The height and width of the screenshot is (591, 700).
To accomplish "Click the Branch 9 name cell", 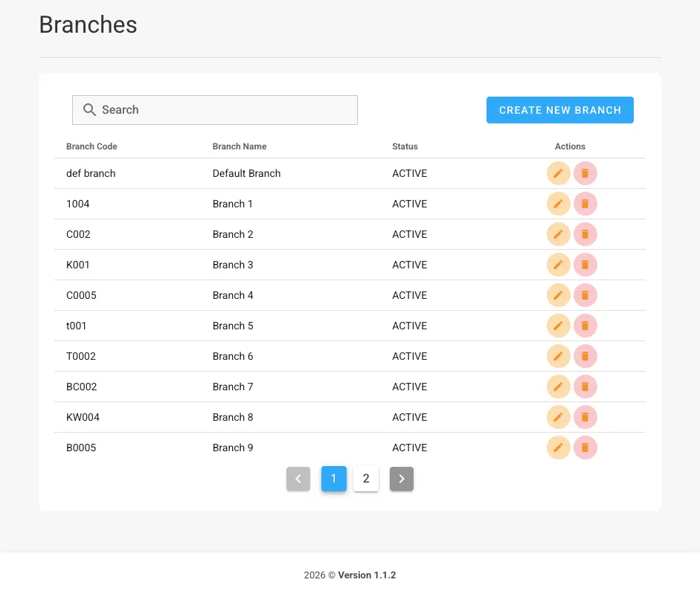I will click(233, 448).
